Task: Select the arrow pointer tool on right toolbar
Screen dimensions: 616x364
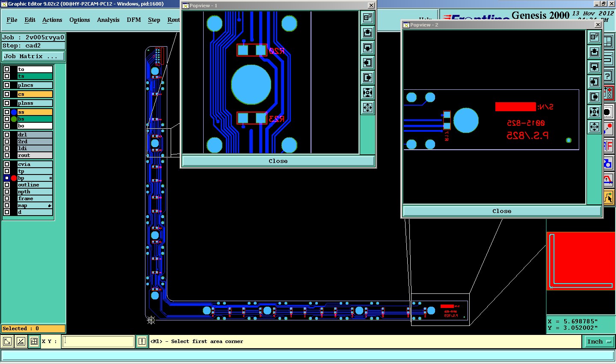Action: pyautogui.click(x=609, y=198)
